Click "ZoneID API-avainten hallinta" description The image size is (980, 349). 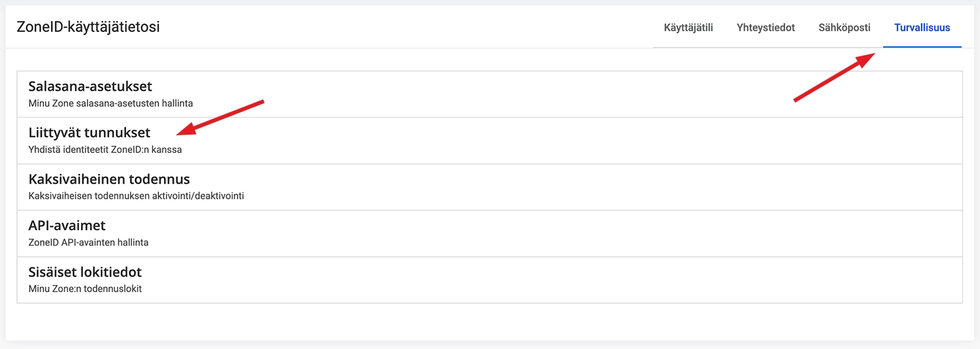[88, 242]
